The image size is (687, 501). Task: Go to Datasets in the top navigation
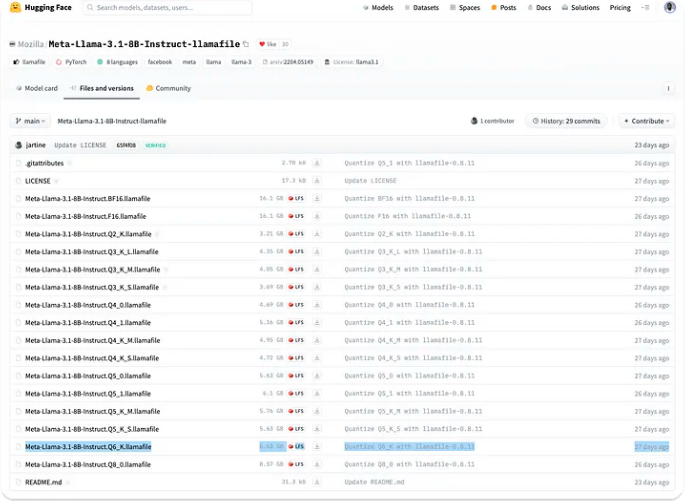pos(421,7)
